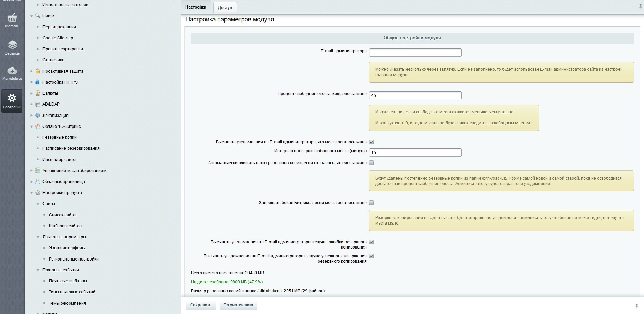
Task: Click the По умолчанию button
Action: [238, 305]
